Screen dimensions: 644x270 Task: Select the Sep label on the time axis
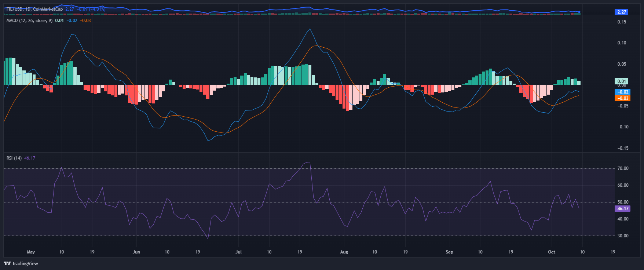pos(449,252)
